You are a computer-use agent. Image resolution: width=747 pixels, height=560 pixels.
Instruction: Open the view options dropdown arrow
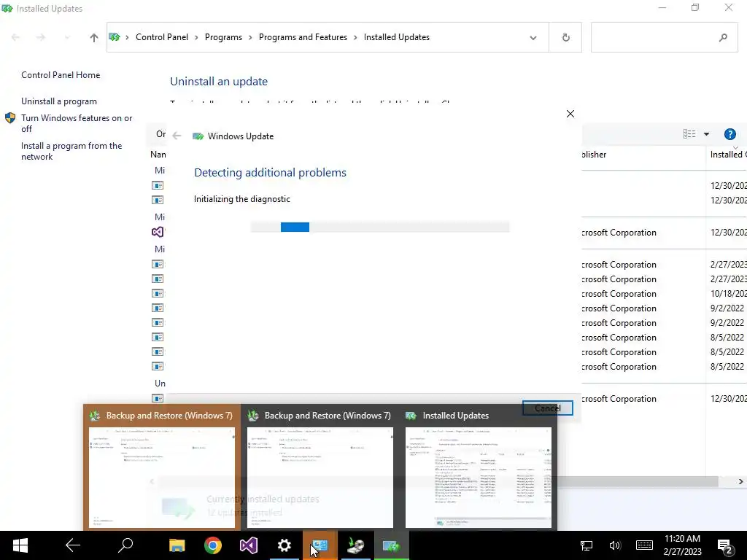[x=706, y=134]
